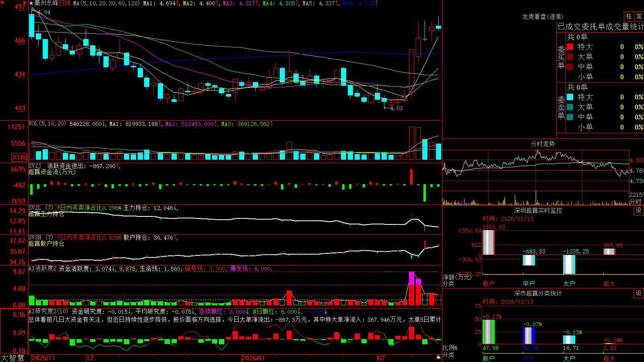Click the 散户 ratio bar showing 47.98
This screenshot has width=644, height=362.
click(x=489, y=332)
